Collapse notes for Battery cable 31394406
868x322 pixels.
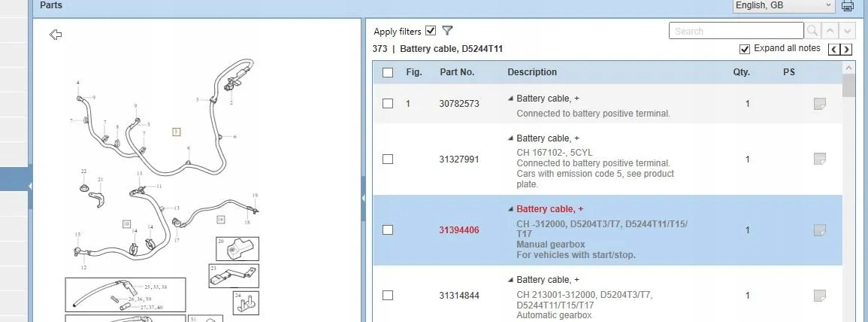click(510, 209)
